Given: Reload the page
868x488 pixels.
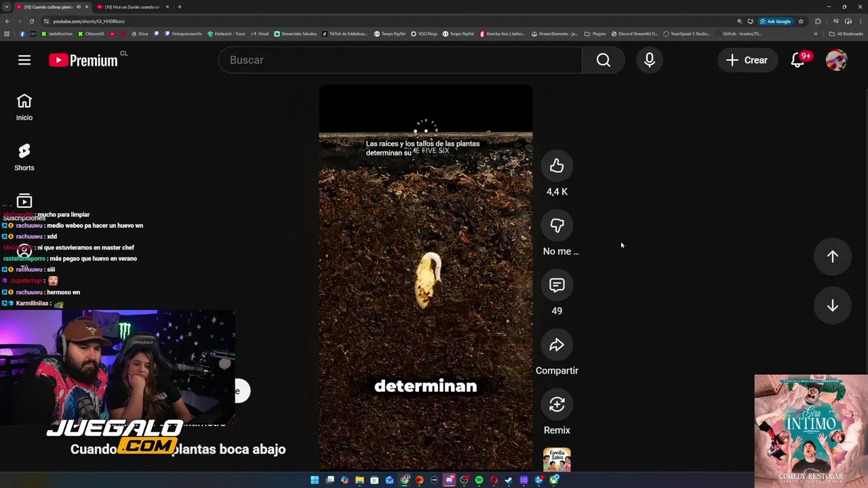Looking at the screenshot, I should click(31, 21).
